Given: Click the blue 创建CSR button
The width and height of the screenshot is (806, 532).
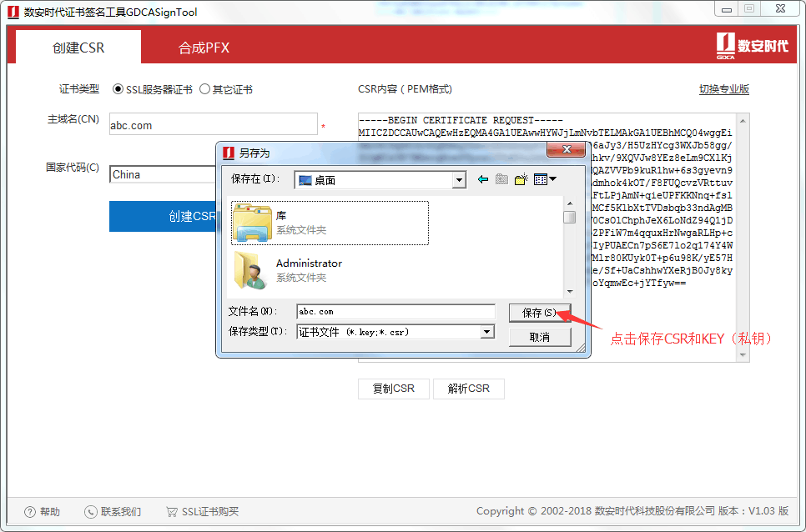Looking at the screenshot, I should (x=163, y=216).
